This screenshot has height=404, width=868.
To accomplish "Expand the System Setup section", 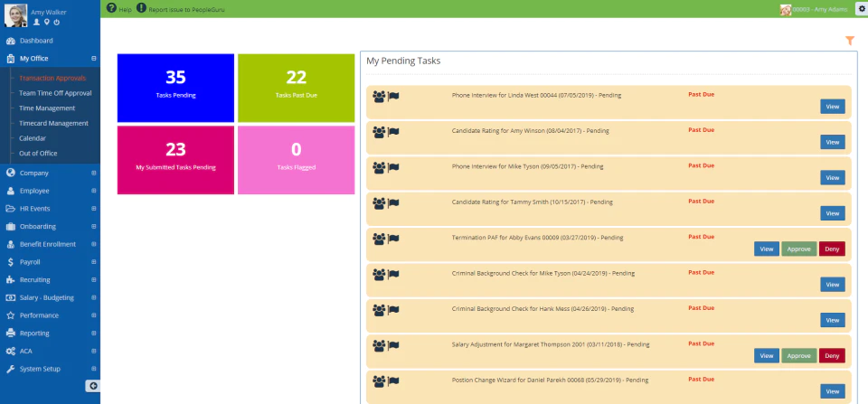I will pos(93,369).
